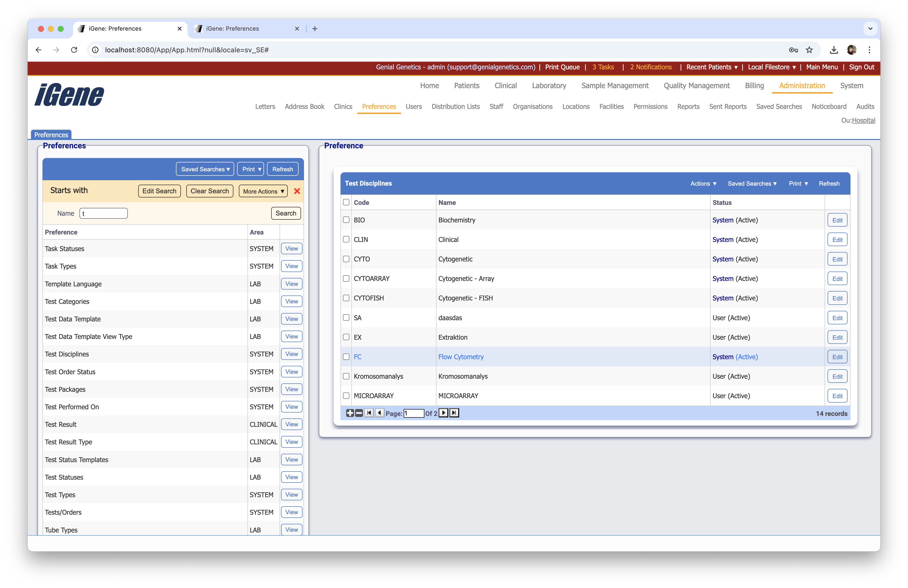This screenshot has height=588, width=908.
Task: Open the Laboratory main menu
Action: pyautogui.click(x=549, y=85)
